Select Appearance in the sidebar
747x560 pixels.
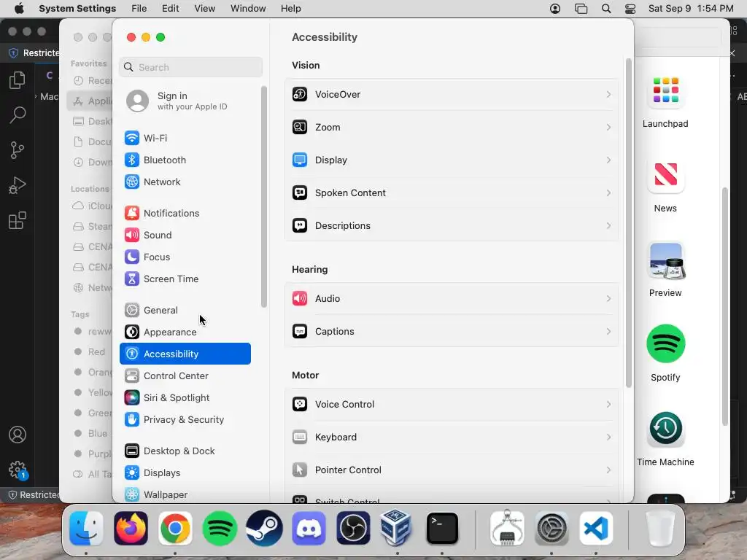pos(185,332)
